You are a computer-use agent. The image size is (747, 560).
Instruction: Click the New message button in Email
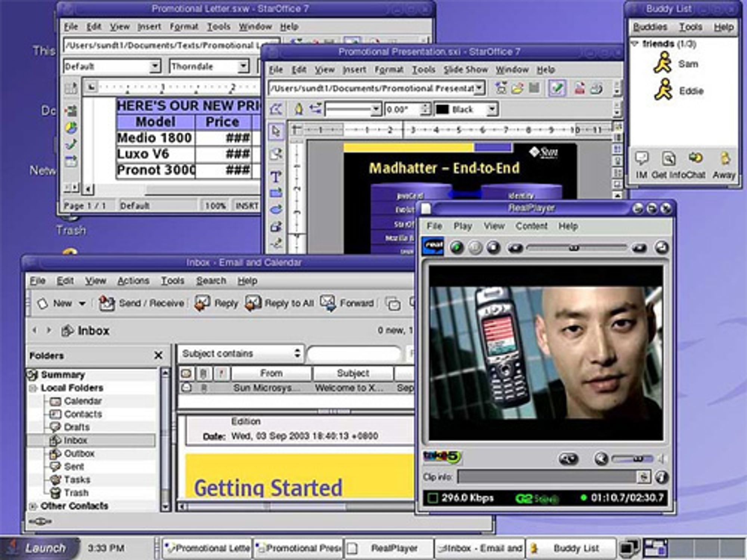click(x=54, y=303)
